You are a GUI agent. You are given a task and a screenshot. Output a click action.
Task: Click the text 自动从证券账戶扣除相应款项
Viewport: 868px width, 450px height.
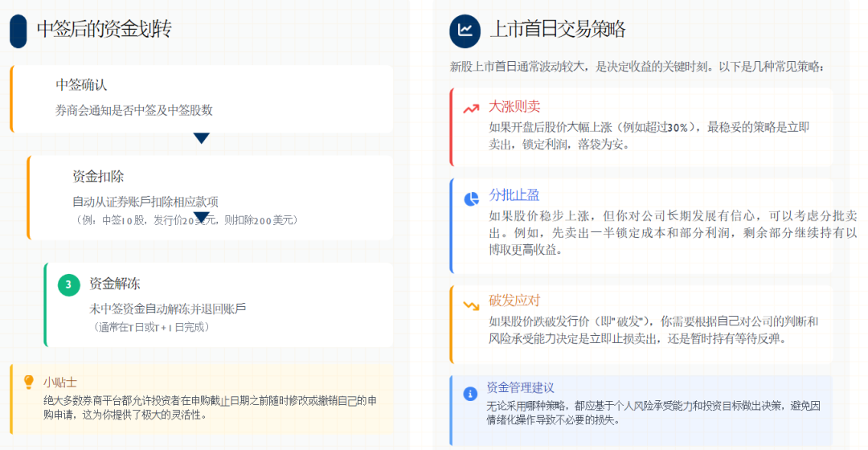[x=145, y=202]
